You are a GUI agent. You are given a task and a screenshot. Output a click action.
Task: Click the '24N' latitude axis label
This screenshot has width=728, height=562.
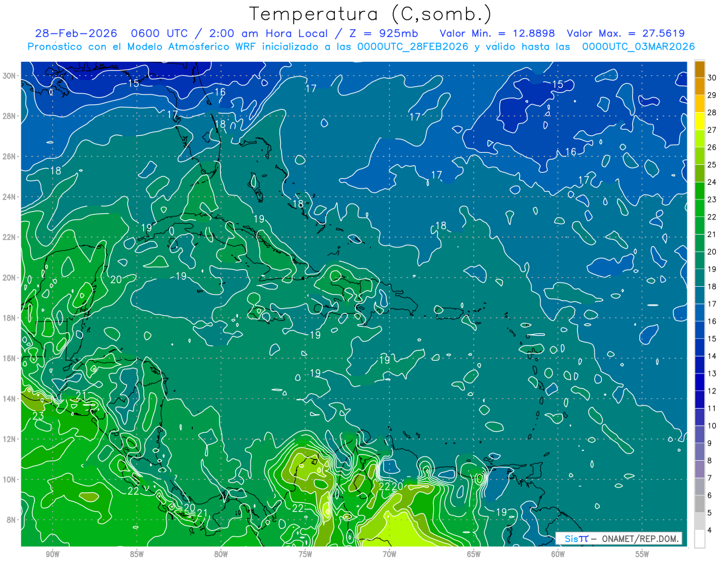[x=10, y=197]
